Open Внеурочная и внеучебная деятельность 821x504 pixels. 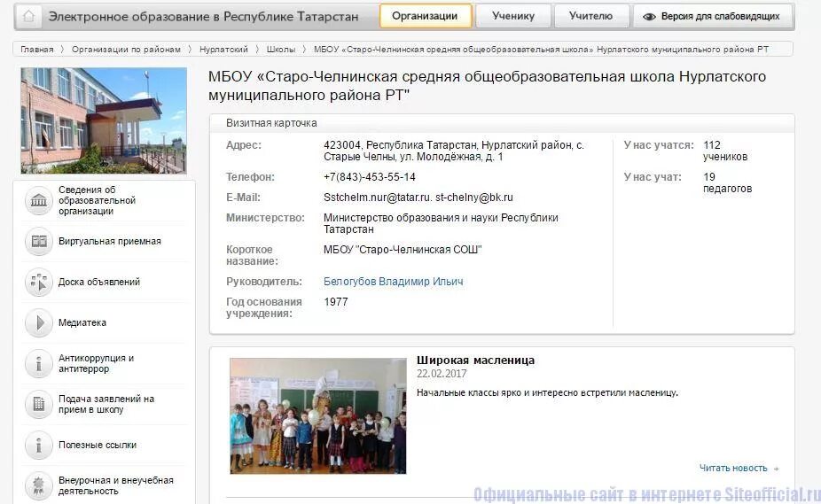click(x=116, y=485)
